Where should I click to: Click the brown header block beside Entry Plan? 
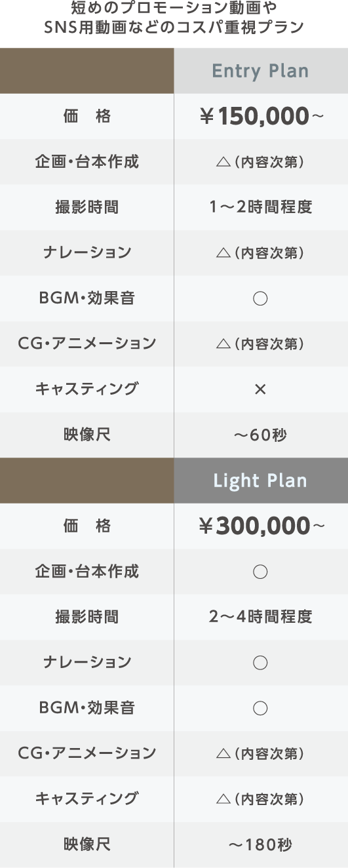point(87,71)
